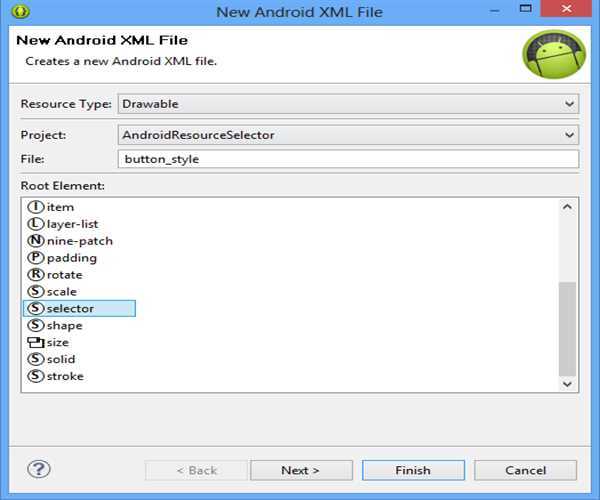Click the 'L' icon beside layer-list

pos(37,224)
